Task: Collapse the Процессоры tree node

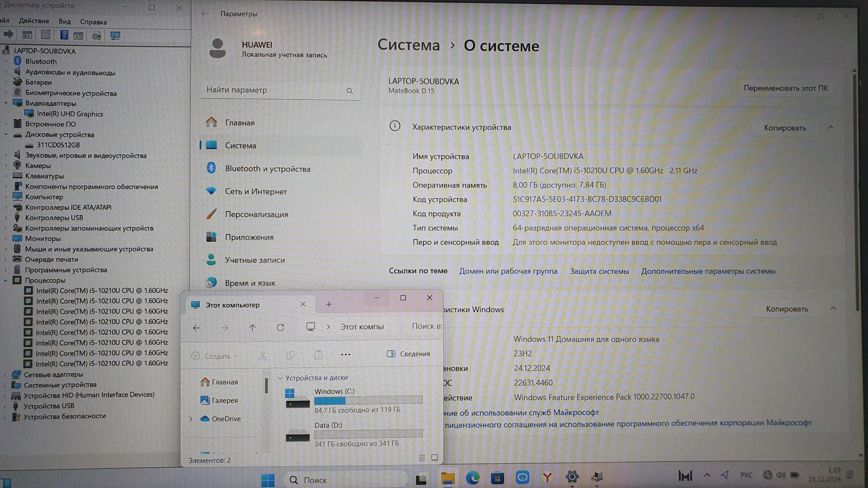Action: [x=6, y=280]
